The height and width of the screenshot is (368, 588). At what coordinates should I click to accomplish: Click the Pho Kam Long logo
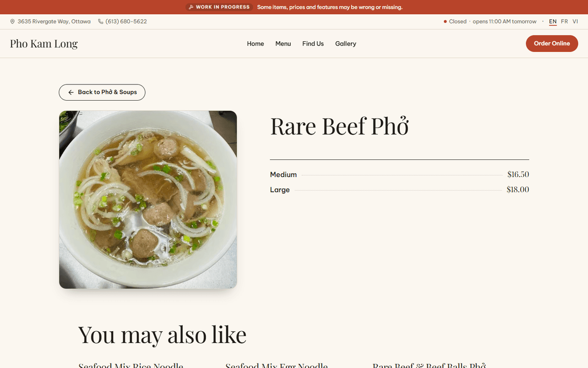tap(44, 44)
